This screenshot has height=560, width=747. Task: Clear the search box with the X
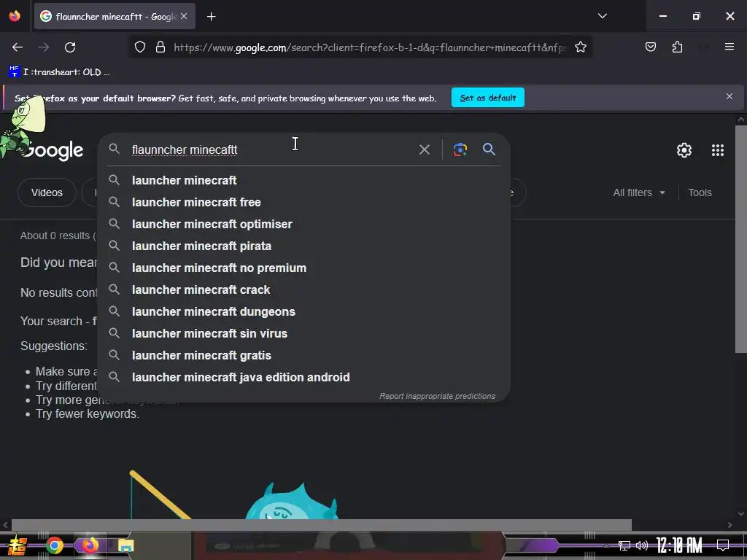(424, 149)
